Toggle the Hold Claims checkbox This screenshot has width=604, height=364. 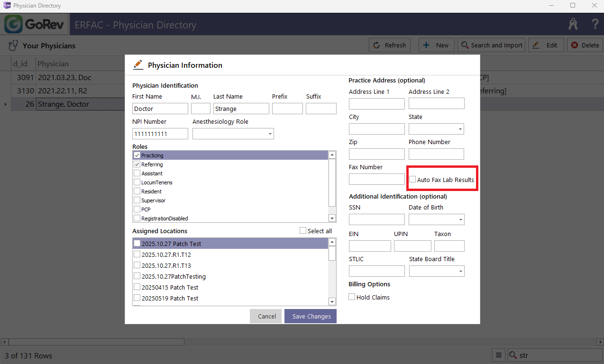click(352, 297)
